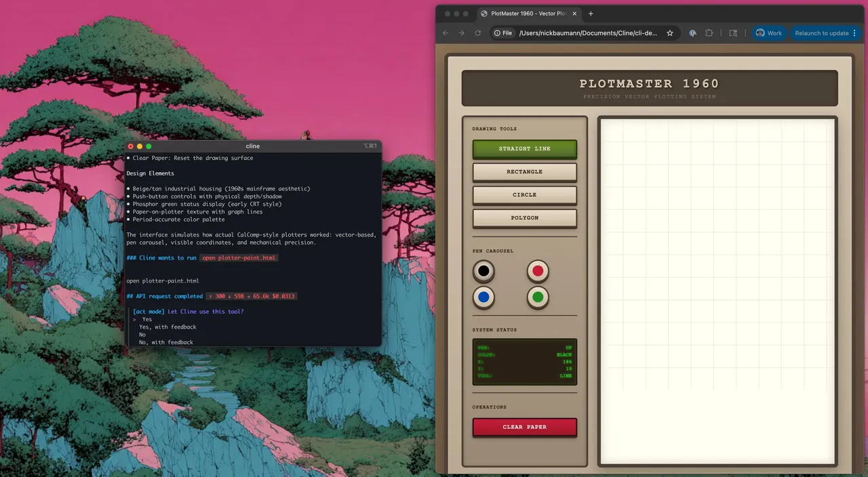Click the TOOL: LINE status row
Screen dimensions: 868x477
525,375
